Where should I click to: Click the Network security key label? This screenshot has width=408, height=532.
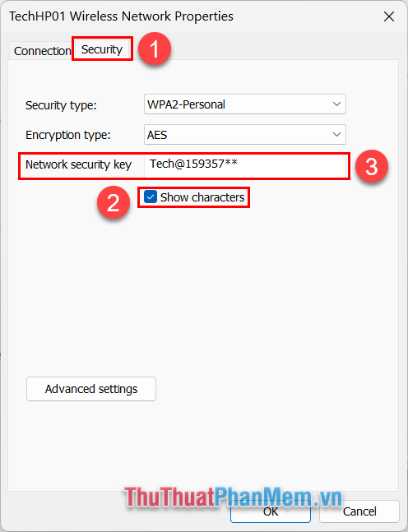coord(78,164)
